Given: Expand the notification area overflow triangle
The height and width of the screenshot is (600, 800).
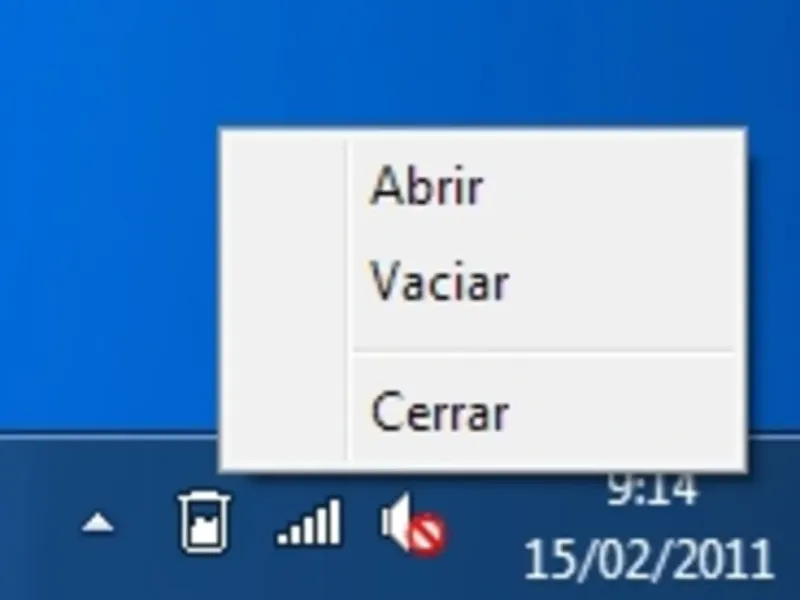Looking at the screenshot, I should point(98,524).
